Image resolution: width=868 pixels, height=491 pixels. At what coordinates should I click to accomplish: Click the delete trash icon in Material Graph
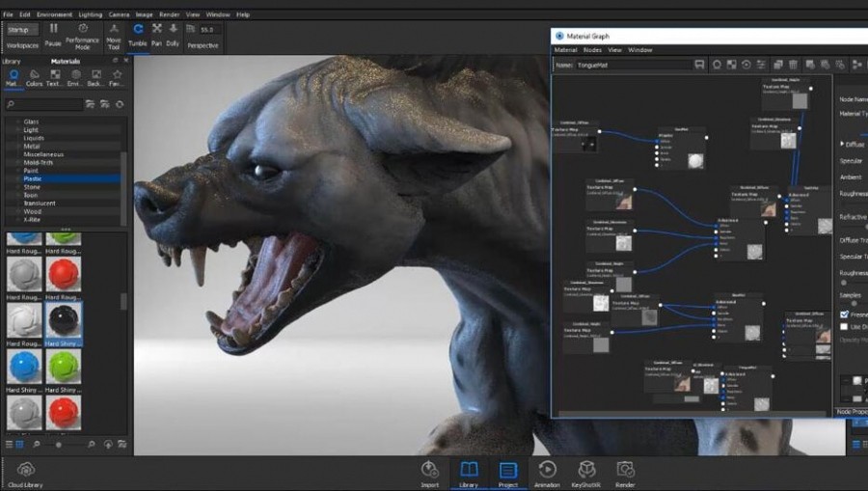793,65
